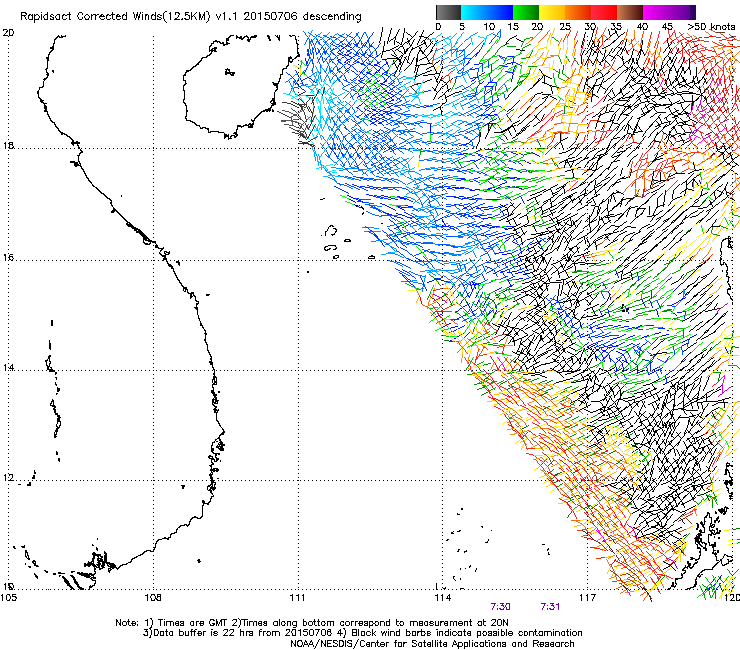Click the 'Times are GMT' note line

[312, 623]
